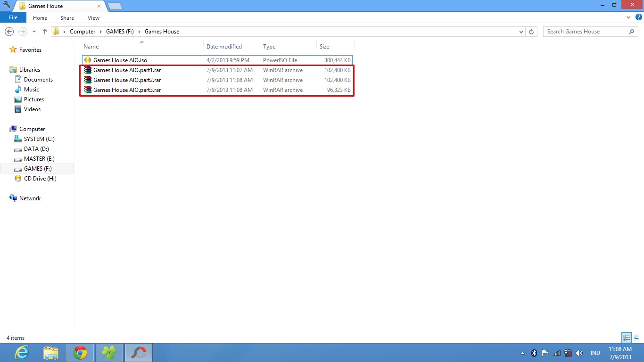
Task: Click the PowerISO disc icon of the .iso file
Action: [88, 60]
